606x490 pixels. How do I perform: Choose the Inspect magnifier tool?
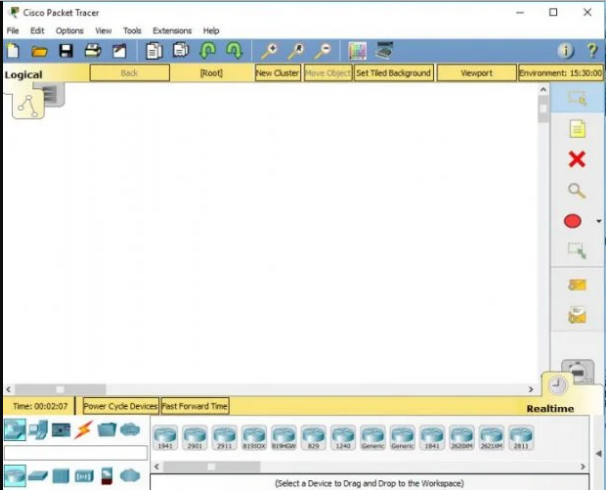pyautogui.click(x=577, y=191)
